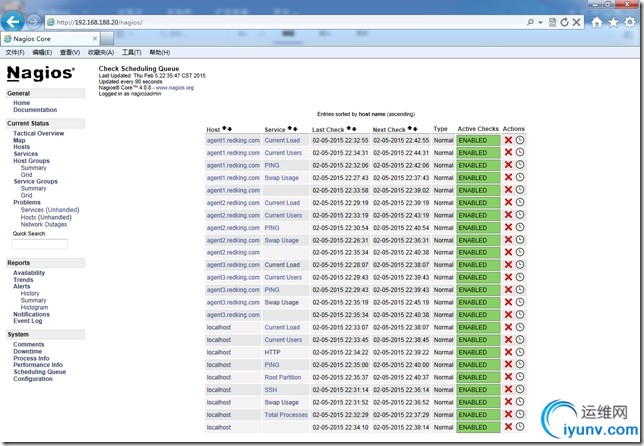644x446 pixels.
Task: Refresh the page in browser
Action: pyautogui.click(x=565, y=22)
